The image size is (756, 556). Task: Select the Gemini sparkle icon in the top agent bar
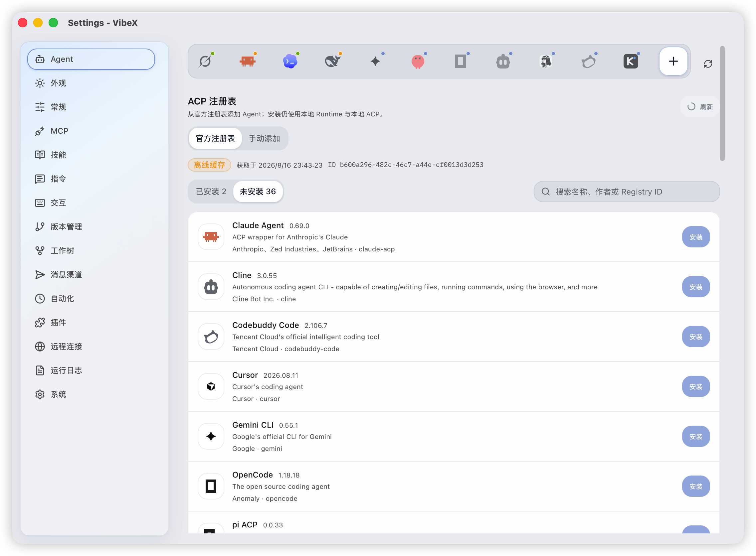[375, 61]
